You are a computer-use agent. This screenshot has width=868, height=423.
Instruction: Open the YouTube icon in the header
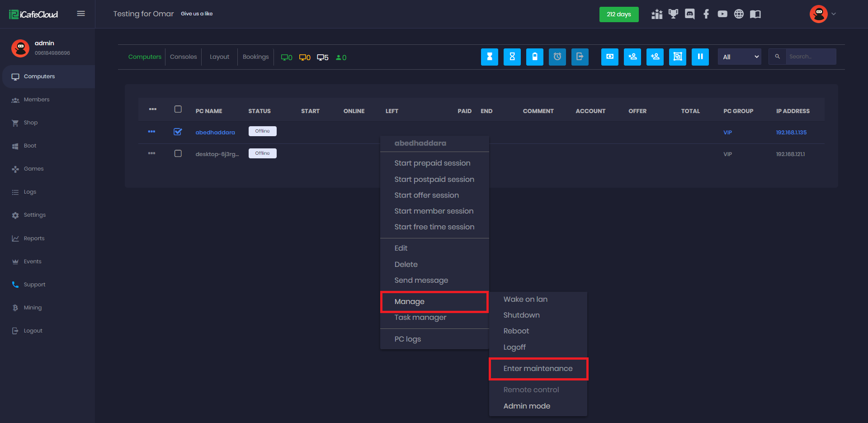pyautogui.click(x=722, y=14)
